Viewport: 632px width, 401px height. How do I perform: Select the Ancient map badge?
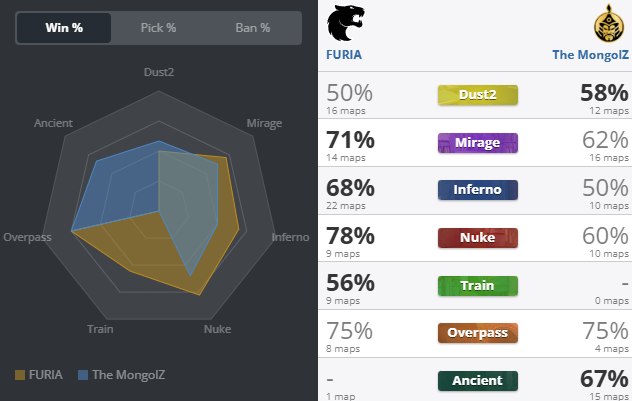(478, 381)
